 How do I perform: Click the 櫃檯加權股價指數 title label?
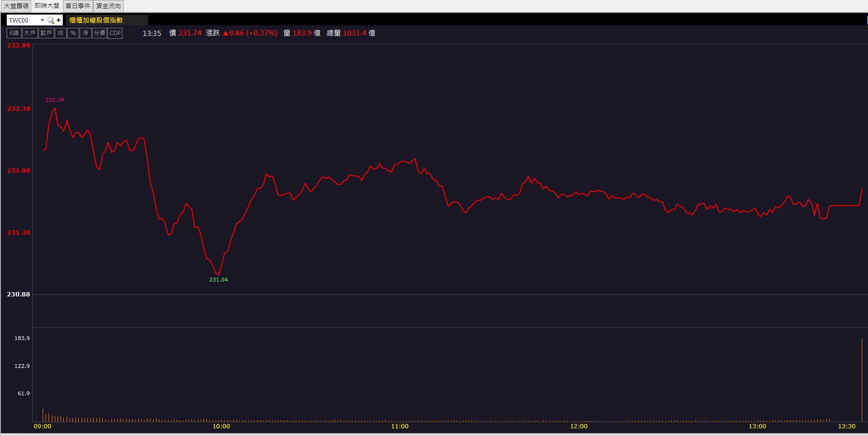tap(96, 20)
